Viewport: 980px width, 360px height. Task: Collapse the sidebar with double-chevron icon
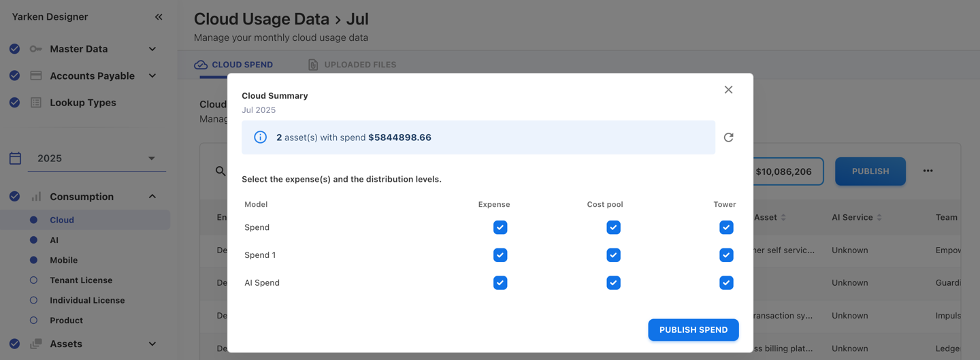159,17
